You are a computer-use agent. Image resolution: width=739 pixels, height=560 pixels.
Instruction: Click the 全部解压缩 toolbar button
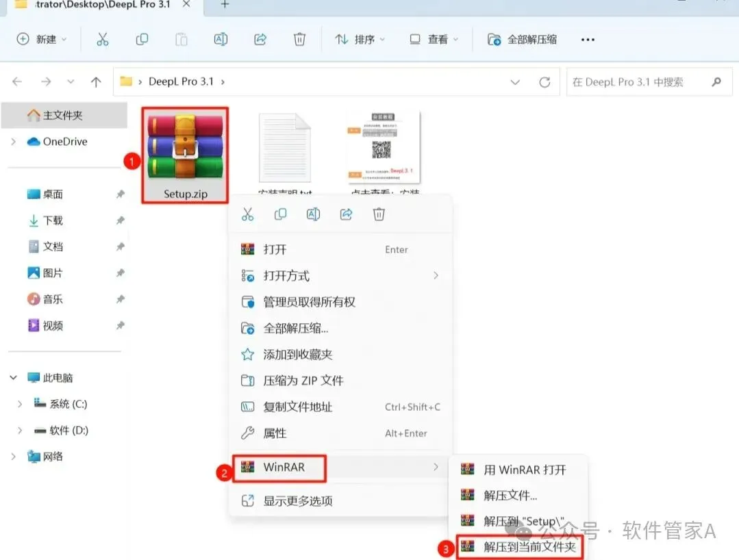click(522, 40)
